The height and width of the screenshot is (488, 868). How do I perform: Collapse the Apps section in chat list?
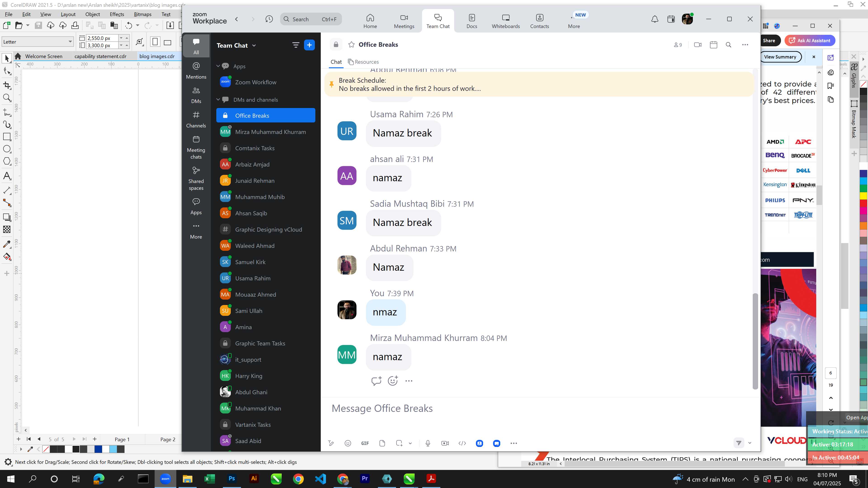(x=218, y=66)
